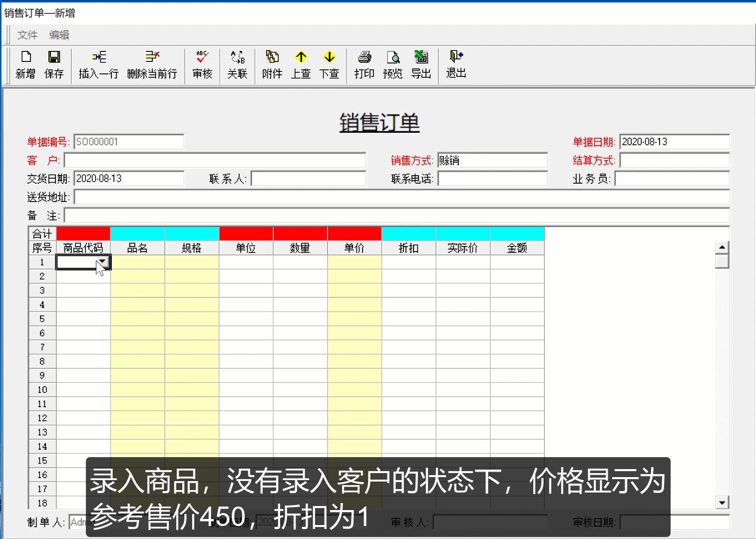Open print preview with the 预览 icon
The height and width of the screenshot is (539, 756).
click(392, 65)
